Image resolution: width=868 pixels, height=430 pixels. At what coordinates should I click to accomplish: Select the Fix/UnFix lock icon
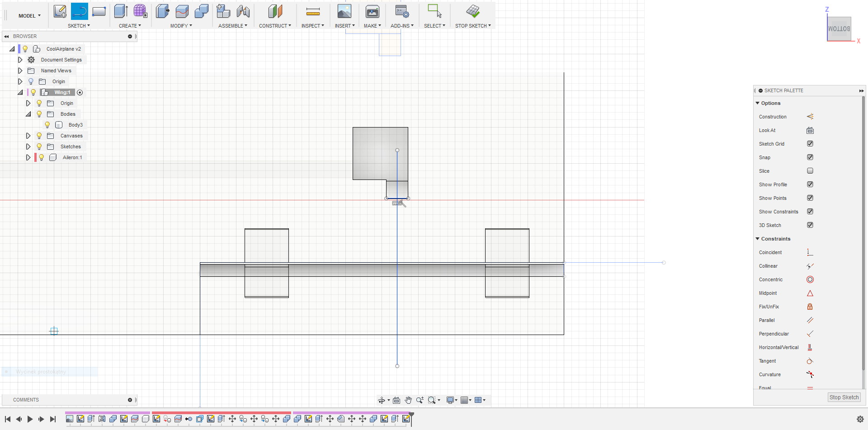(x=810, y=307)
